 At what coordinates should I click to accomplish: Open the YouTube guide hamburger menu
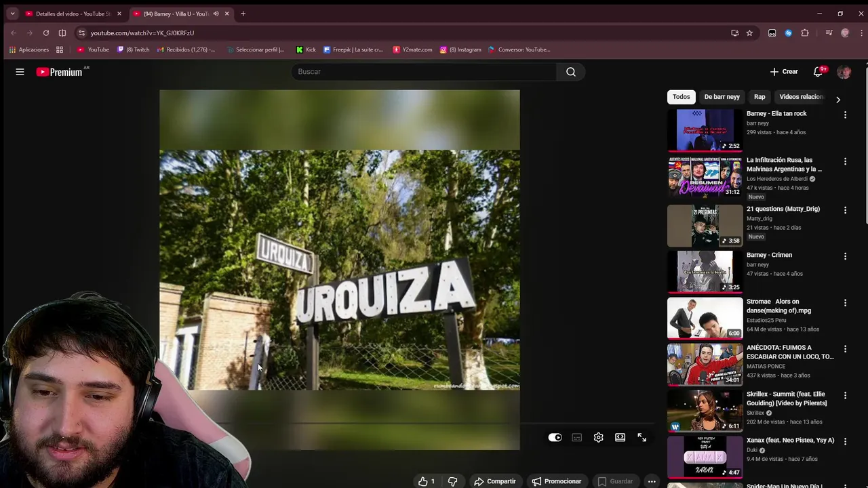click(20, 72)
